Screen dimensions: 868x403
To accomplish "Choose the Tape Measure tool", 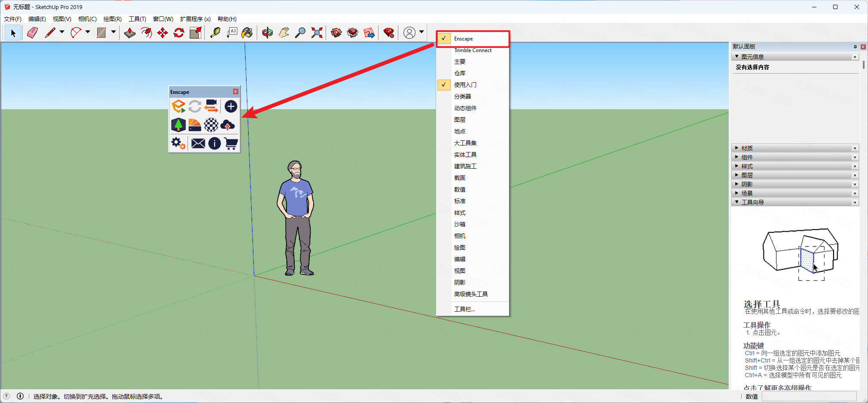I will click(215, 33).
